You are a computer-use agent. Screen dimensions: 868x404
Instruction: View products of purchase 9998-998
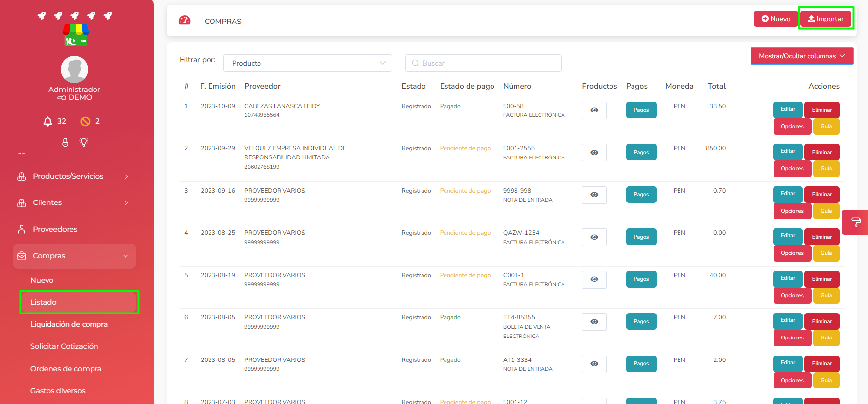pyautogui.click(x=594, y=195)
